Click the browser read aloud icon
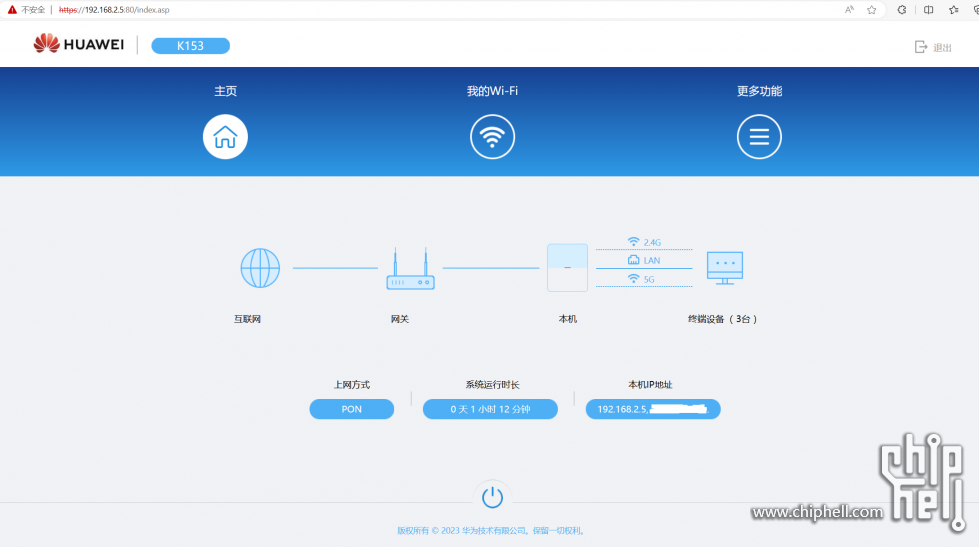 849,10
